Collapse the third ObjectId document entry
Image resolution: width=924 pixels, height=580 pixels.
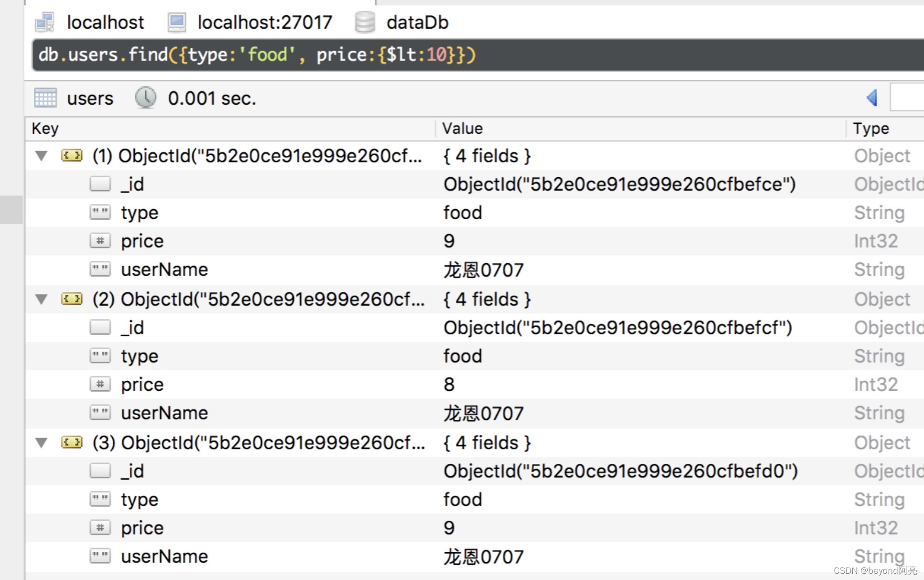click(x=41, y=442)
